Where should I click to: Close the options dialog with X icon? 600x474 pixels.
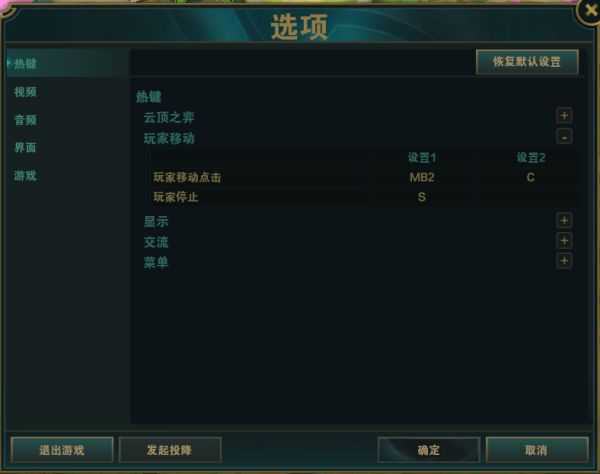(591, 11)
